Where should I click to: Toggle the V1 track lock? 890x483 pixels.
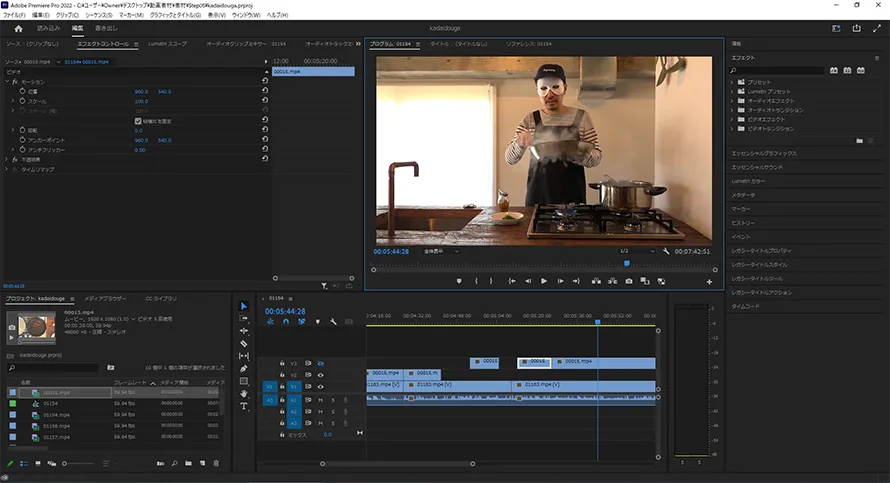282,386
